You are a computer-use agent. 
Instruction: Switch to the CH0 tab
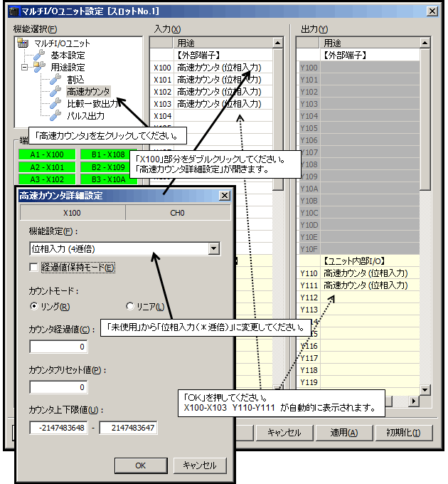(x=178, y=213)
